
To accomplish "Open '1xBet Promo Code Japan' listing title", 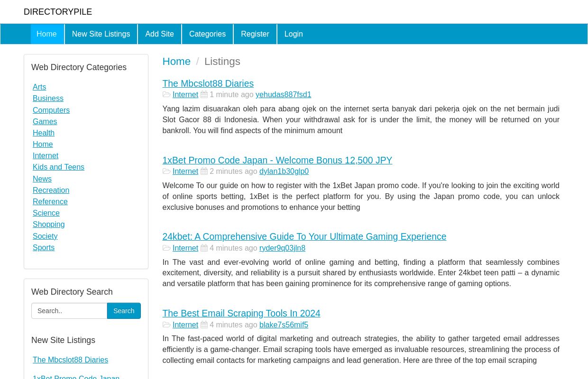I will click(x=277, y=160).
